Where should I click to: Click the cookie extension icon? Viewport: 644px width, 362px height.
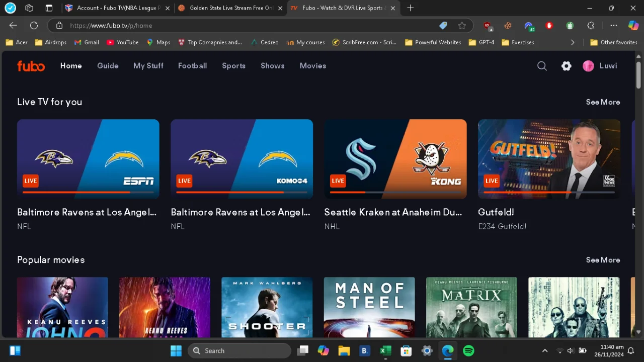coord(508,26)
